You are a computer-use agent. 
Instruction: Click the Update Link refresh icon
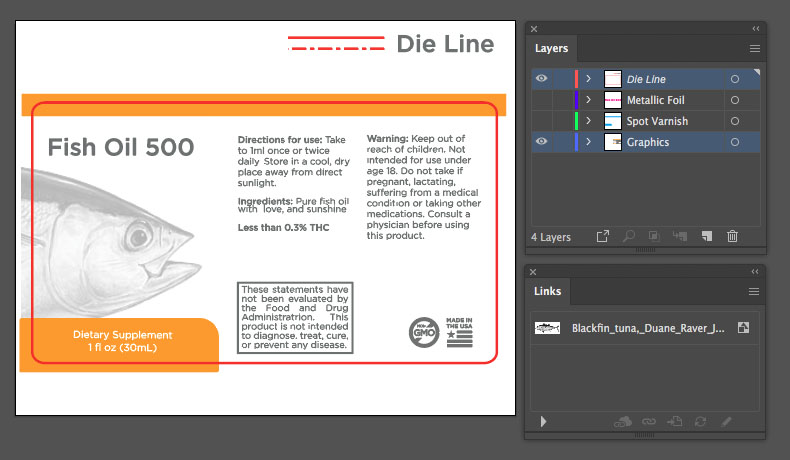tap(700, 421)
